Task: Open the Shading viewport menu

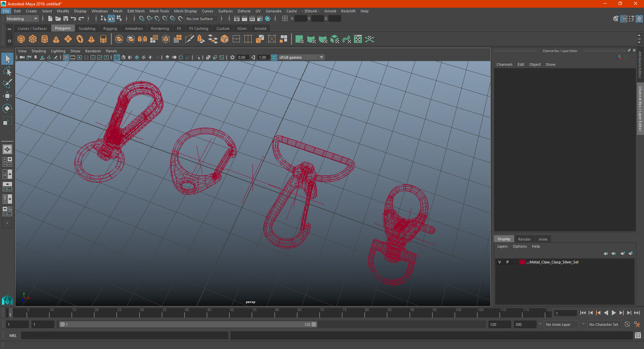Action: click(x=39, y=51)
